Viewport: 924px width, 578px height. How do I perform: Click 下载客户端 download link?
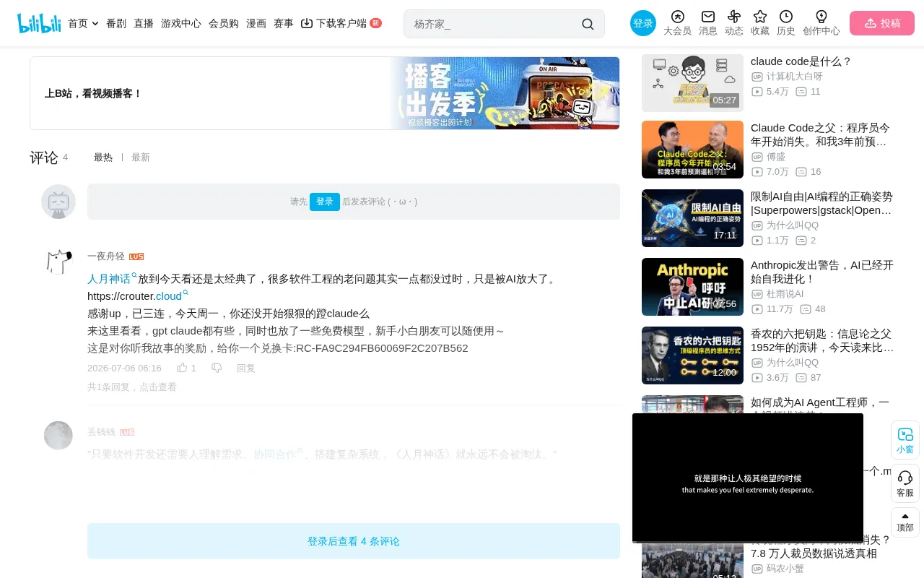341,23
